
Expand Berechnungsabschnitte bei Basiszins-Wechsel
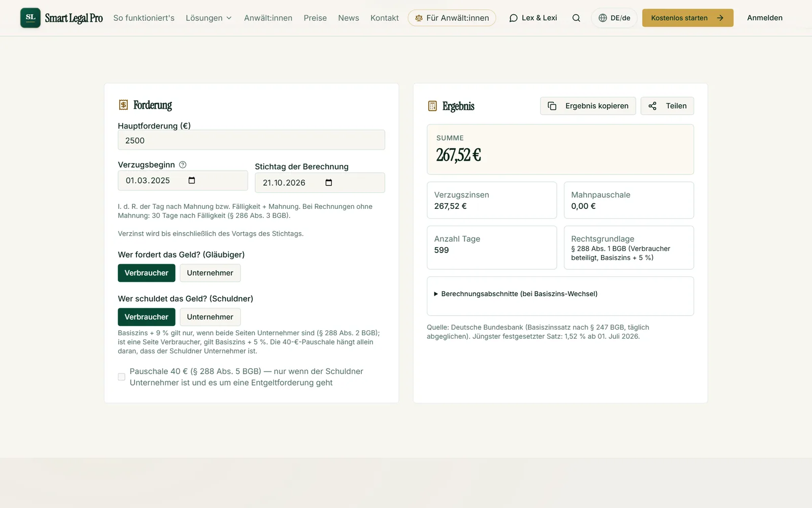point(516,294)
